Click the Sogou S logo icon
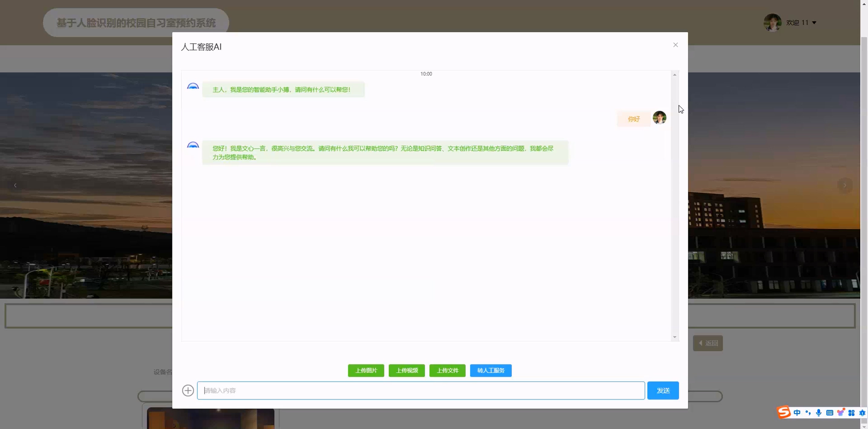The height and width of the screenshot is (429, 868). pos(784,412)
